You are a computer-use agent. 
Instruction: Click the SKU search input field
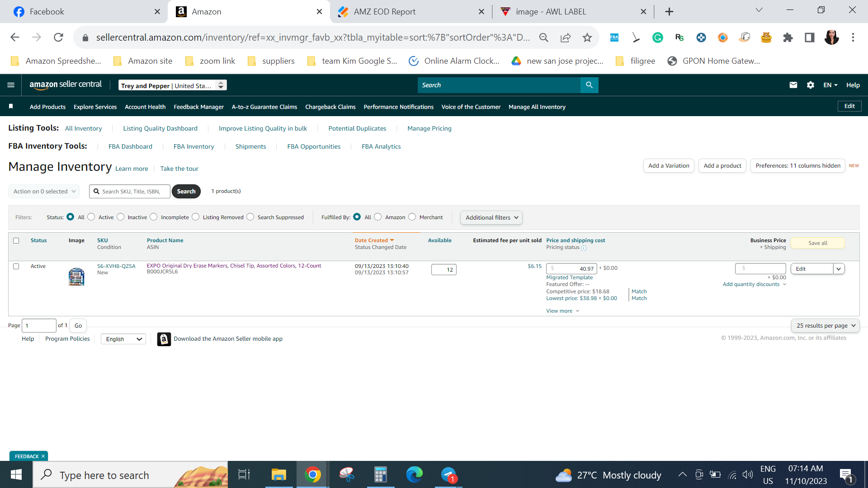(130, 191)
